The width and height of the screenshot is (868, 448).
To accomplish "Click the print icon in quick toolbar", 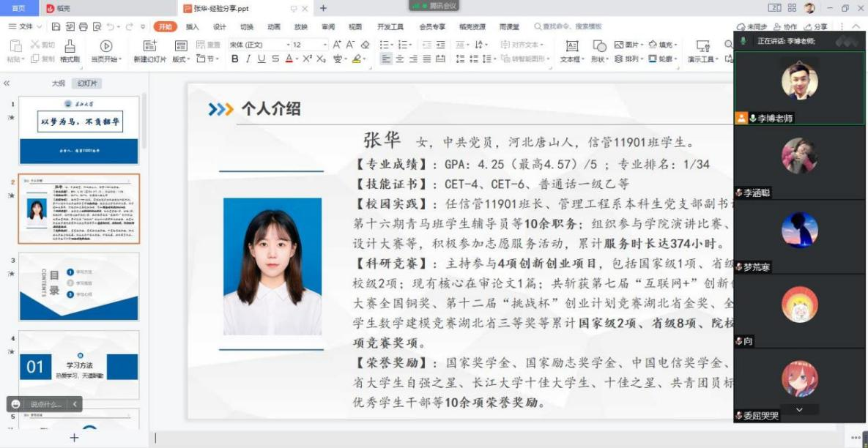I will coord(83,27).
